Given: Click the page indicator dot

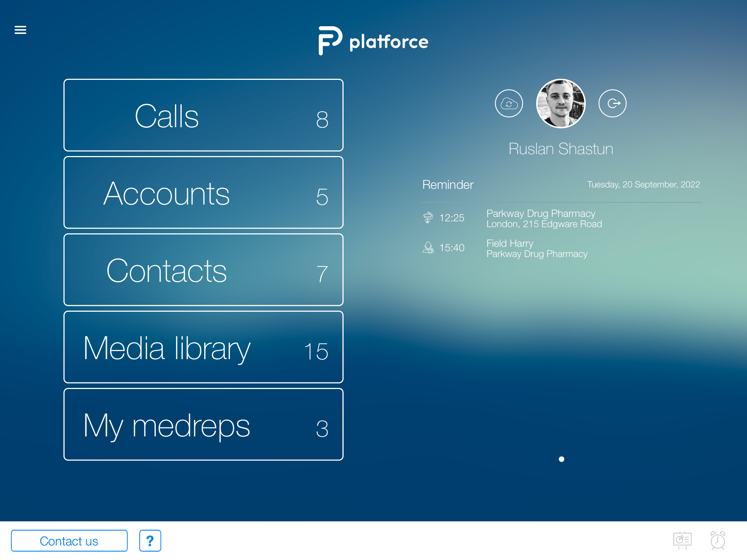Looking at the screenshot, I should [561, 459].
